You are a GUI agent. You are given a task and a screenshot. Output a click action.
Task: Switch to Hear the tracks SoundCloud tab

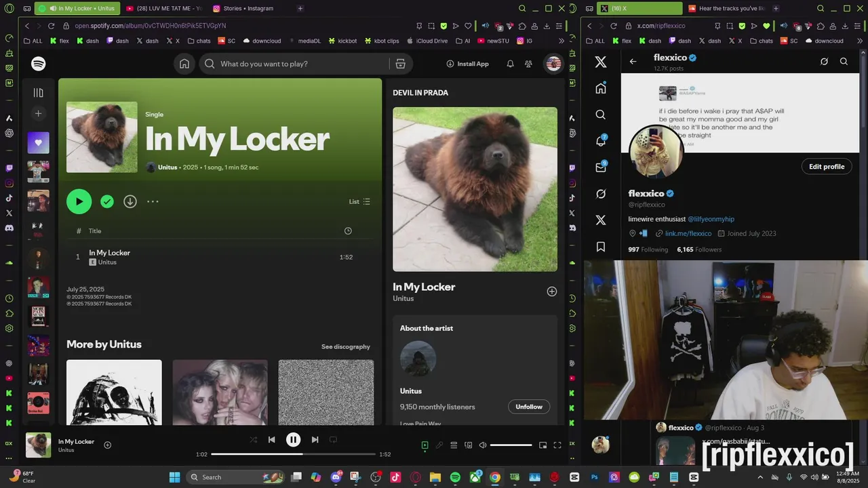click(726, 8)
